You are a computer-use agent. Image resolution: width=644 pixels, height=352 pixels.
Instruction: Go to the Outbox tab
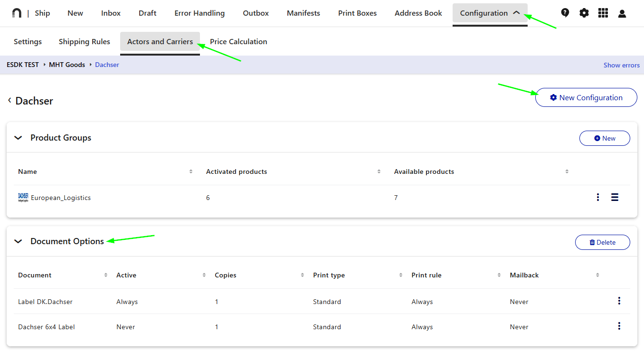tap(256, 13)
